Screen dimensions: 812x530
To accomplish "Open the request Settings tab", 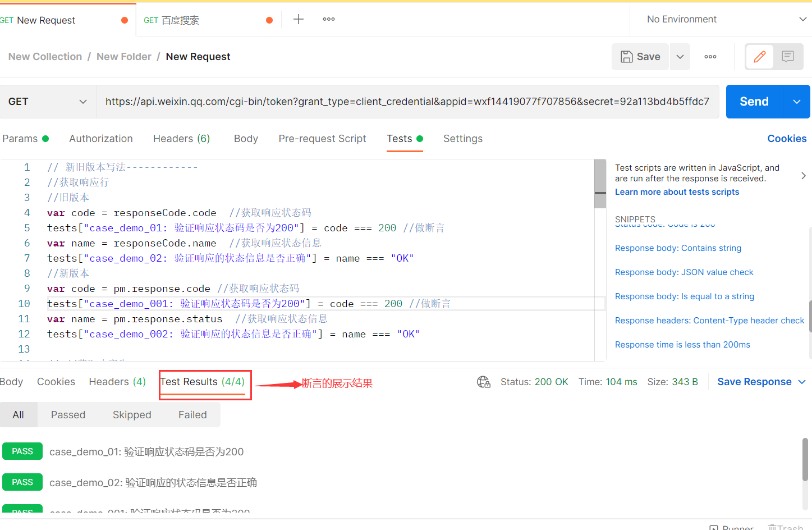I will pos(463,139).
